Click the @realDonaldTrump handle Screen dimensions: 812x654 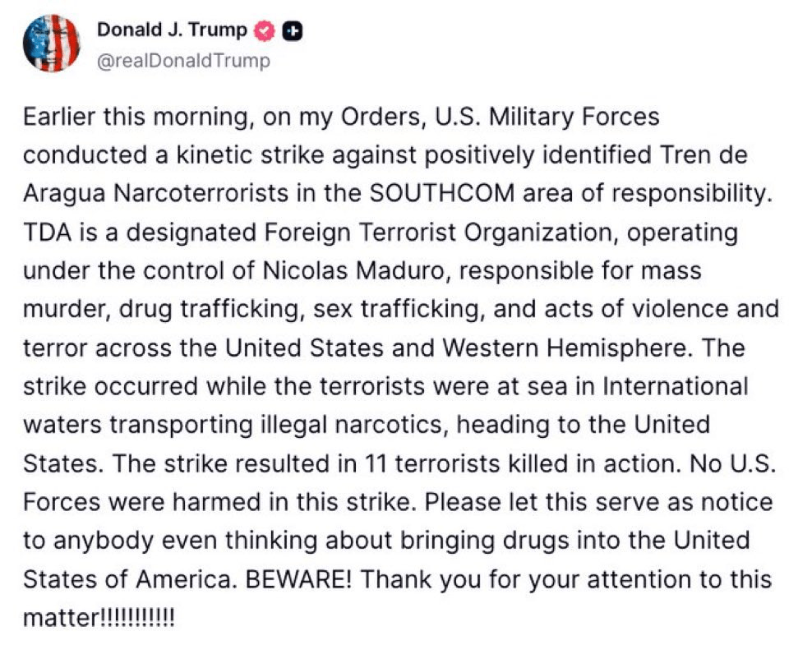(x=183, y=61)
